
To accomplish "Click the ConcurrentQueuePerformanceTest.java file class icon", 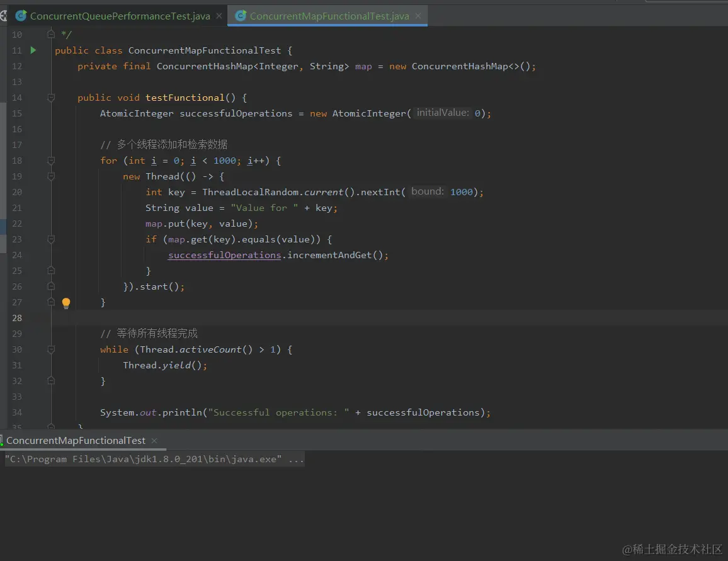I will click(x=21, y=16).
